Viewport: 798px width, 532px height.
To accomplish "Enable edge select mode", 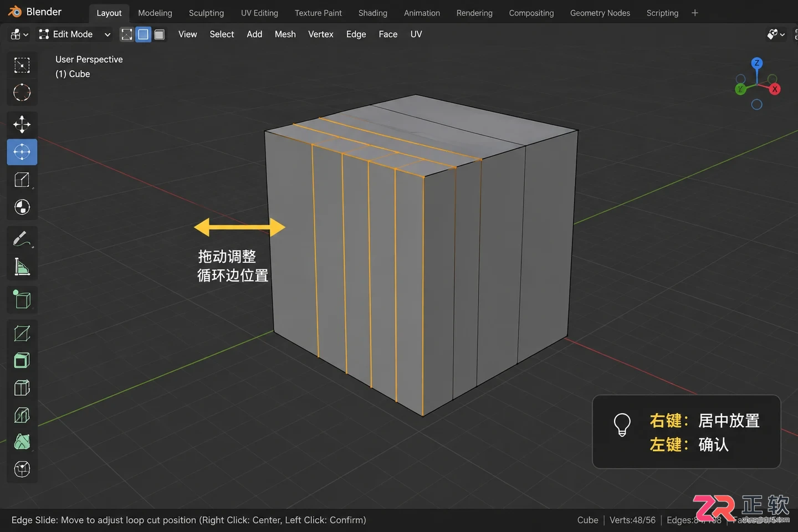I will point(143,34).
